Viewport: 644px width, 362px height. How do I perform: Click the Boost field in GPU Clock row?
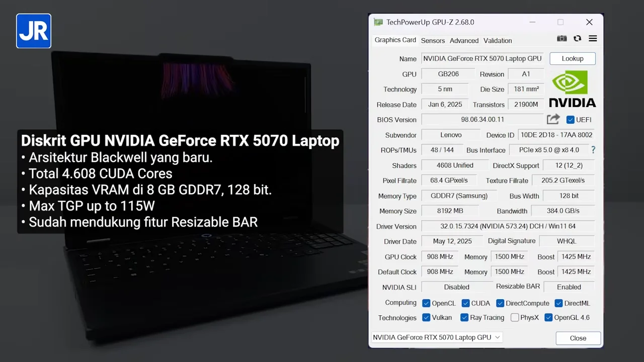click(576, 256)
